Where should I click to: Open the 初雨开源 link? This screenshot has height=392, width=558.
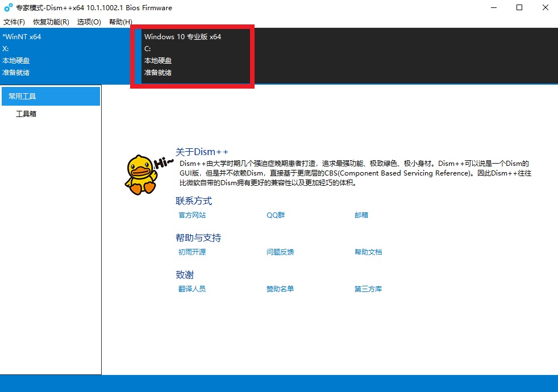coord(192,252)
